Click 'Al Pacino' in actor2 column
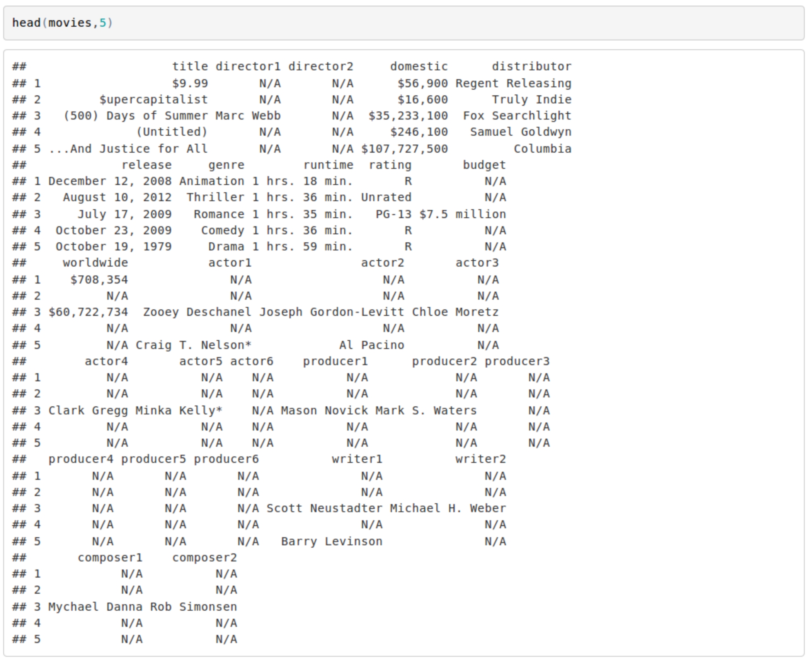 371,345
